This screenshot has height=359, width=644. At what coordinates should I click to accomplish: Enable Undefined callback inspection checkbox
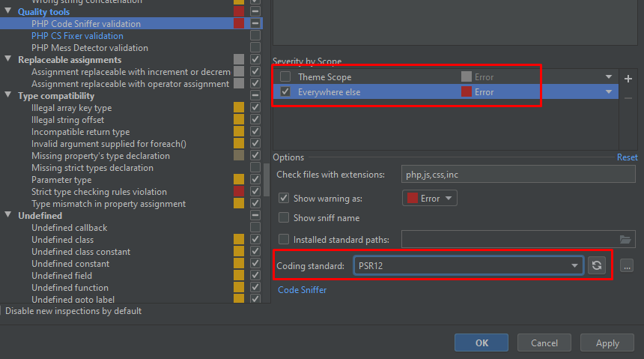click(255, 227)
